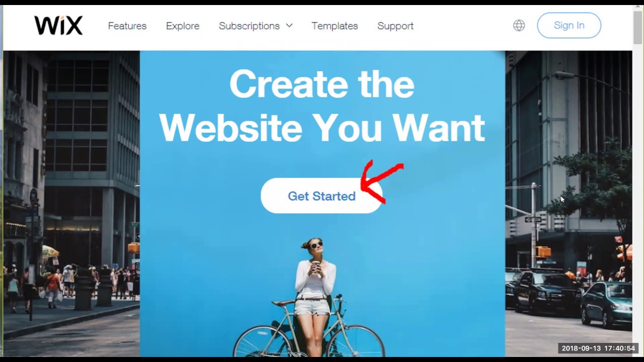Open the Subscriptions menu label
644x362 pixels.
pyautogui.click(x=249, y=26)
